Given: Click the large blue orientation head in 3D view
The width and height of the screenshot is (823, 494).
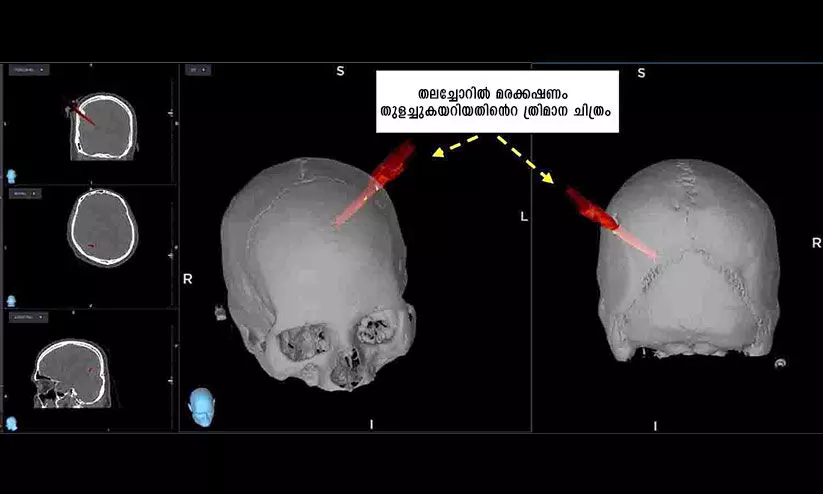Looking at the screenshot, I should pos(202,406).
